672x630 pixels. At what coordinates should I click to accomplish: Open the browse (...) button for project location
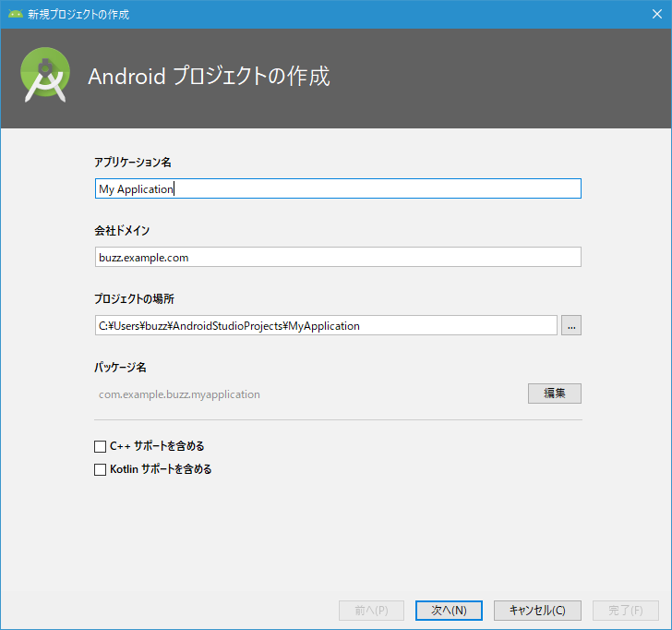pos(571,325)
